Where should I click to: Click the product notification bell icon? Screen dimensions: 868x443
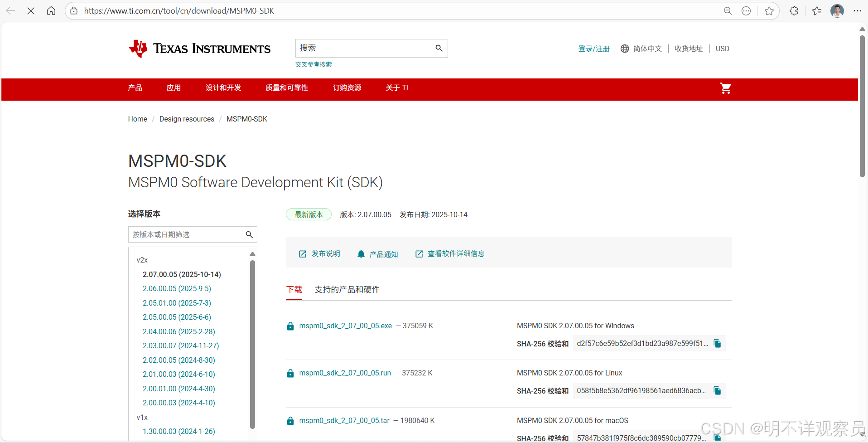pos(361,254)
